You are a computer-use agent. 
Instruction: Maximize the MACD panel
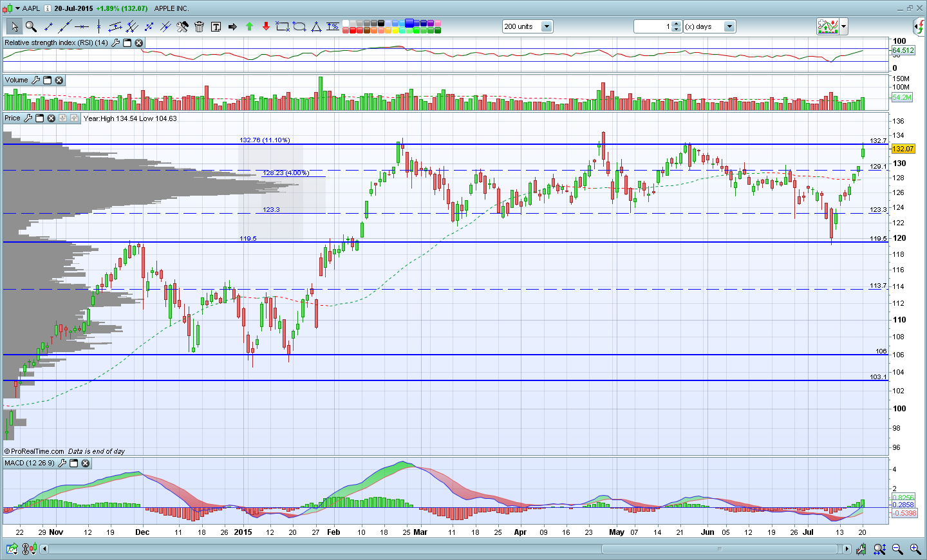[73, 463]
